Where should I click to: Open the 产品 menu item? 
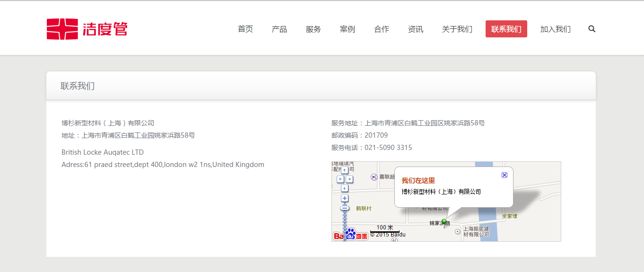[279, 29]
